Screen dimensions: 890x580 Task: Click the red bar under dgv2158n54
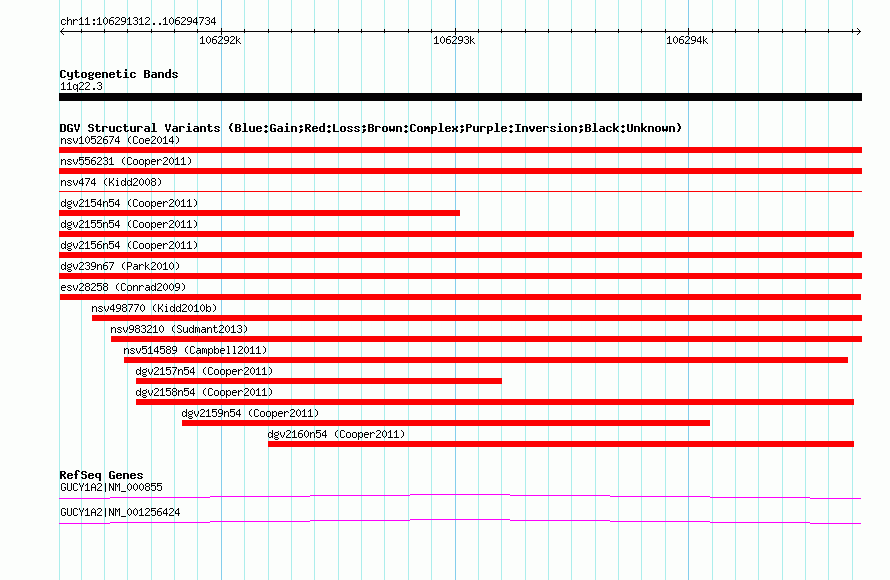[495, 402]
